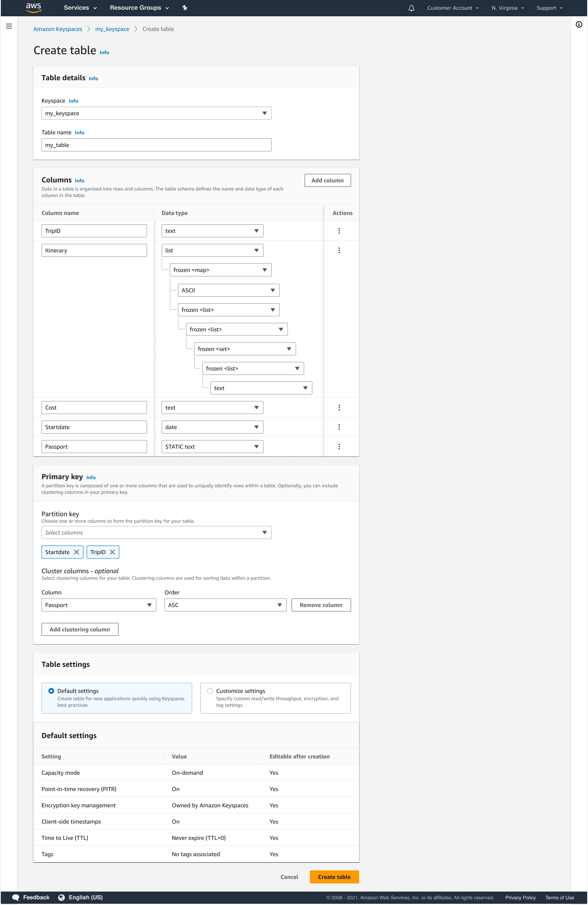
Task: Click the Add column button
Action: point(327,180)
